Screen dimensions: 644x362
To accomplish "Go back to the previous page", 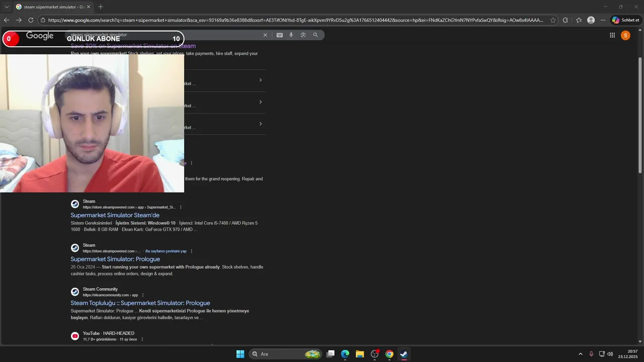I will [7, 20].
